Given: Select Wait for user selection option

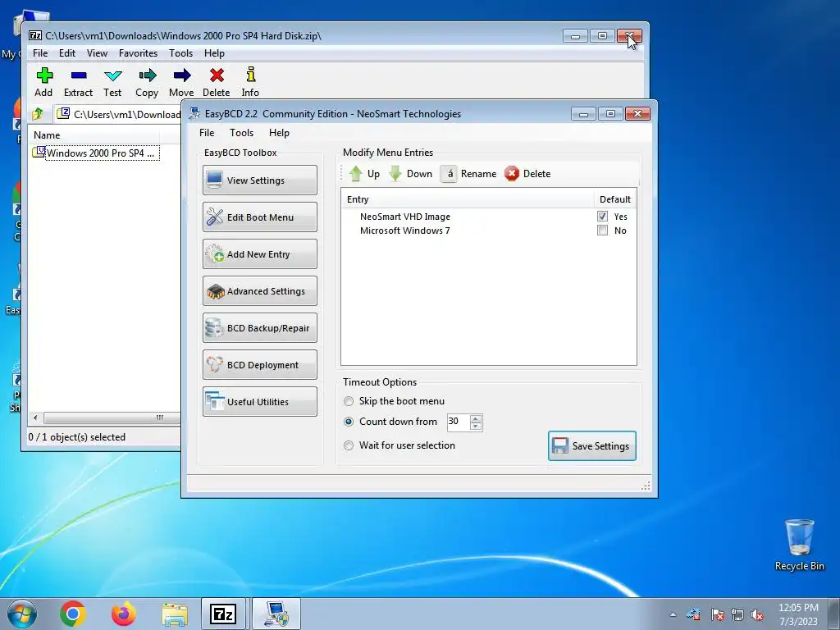Looking at the screenshot, I should pos(349,445).
